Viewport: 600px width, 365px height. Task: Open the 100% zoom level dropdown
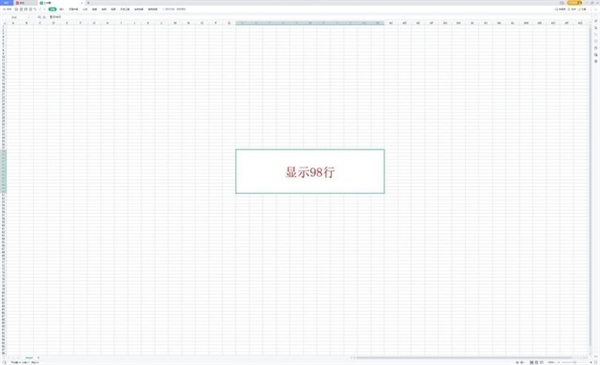click(551, 362)
